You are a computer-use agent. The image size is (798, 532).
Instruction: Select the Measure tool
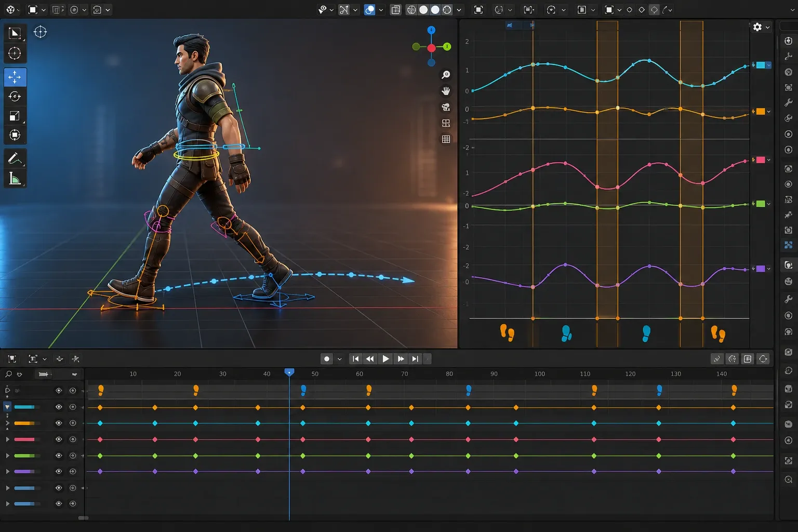click(x=15, y=179)
